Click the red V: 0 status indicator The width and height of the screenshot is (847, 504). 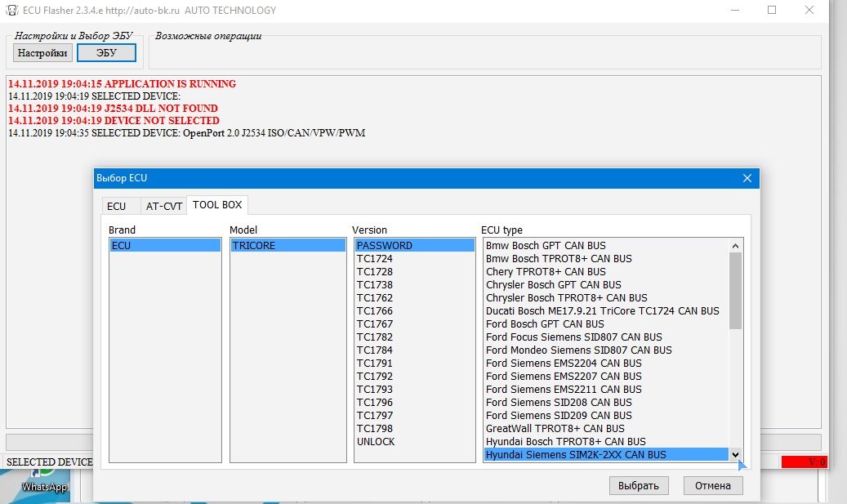coord(804,462)
